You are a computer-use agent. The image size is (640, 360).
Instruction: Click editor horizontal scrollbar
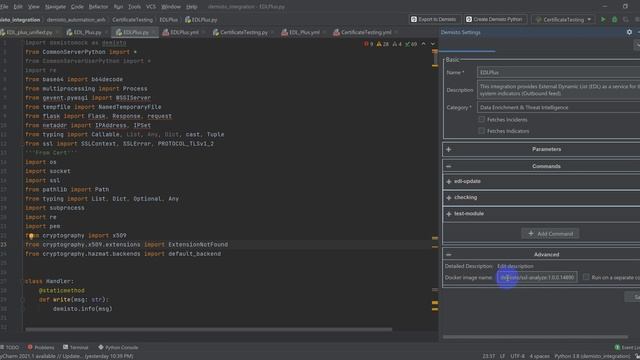pos(208,329)
